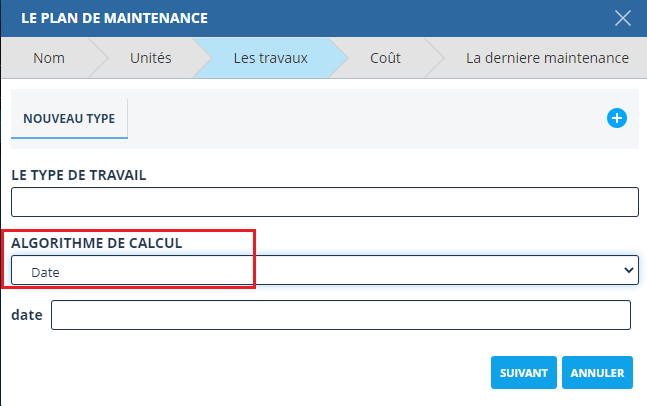
Task: Open the Algorithme de calcul combo box
Action: (x=324, y=270)
